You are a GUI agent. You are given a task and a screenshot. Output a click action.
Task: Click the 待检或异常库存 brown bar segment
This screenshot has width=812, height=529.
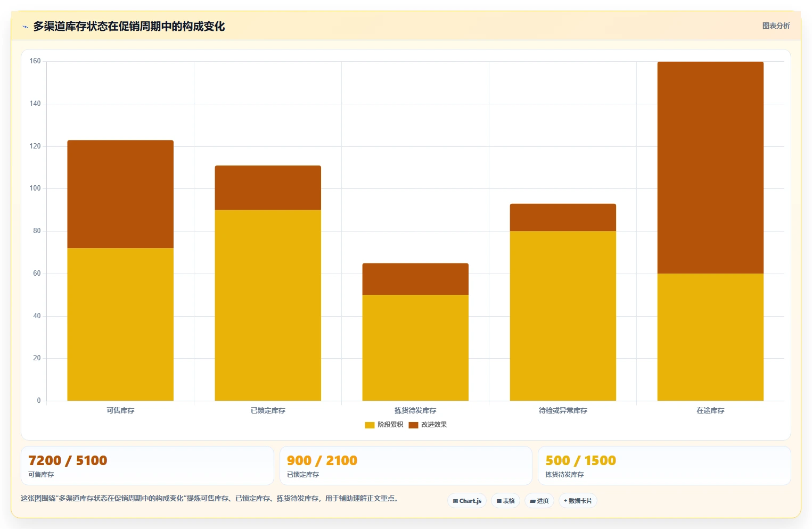[x=563, y=217]
